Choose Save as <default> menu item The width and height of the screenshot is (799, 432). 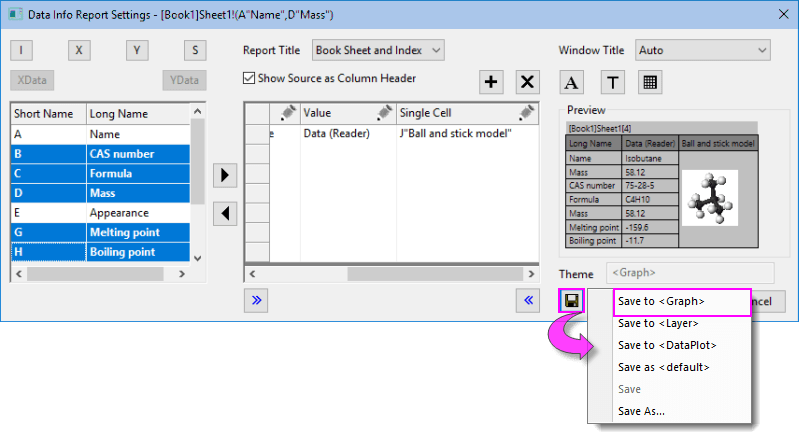coord(669,367)
